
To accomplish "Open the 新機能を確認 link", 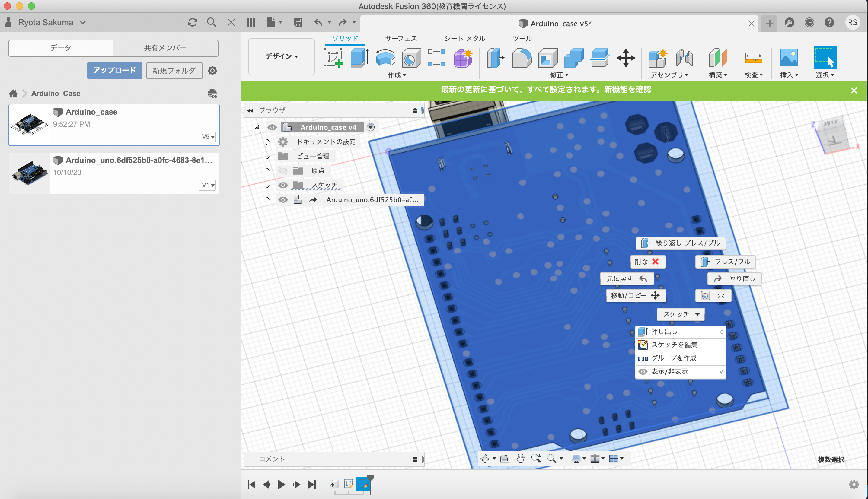I will pos(627,90).
